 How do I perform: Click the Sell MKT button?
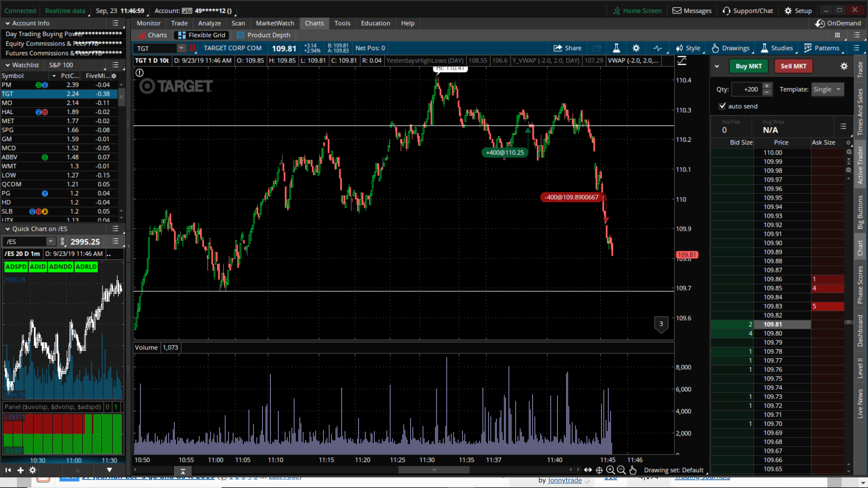click(794, 66)
